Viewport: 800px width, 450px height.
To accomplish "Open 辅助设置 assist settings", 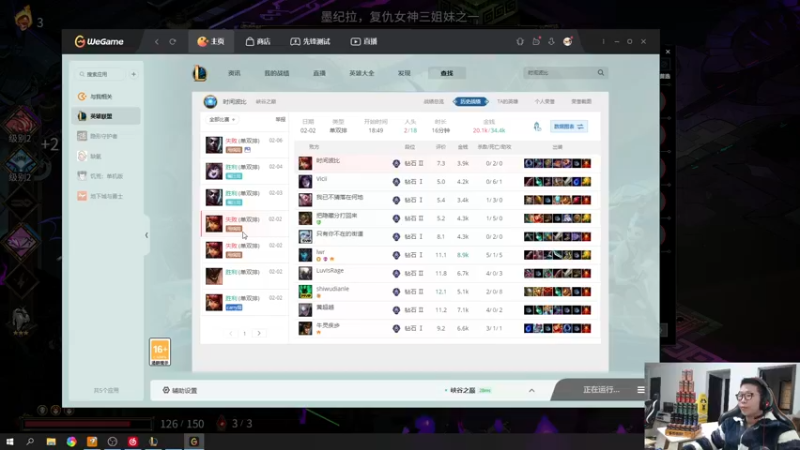I will coord(180,390).
